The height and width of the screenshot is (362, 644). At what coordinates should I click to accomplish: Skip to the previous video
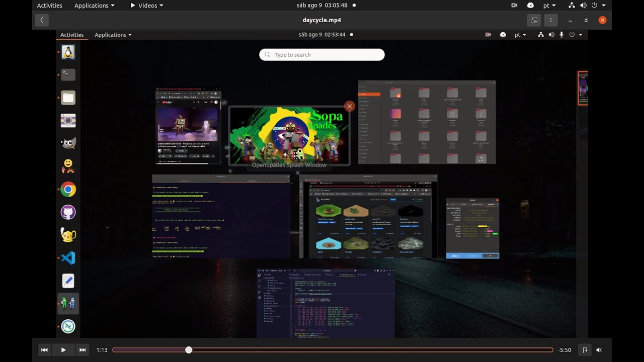point(45,350)
